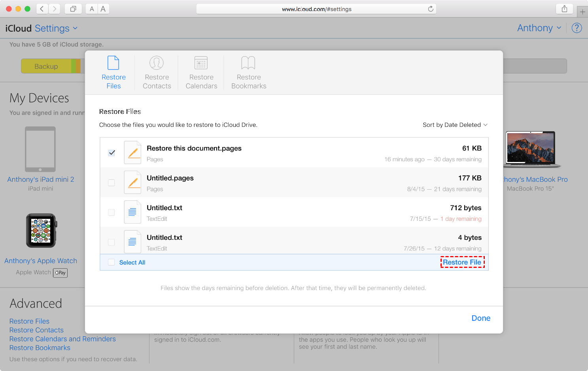This screenshot has height=371, width=588.
Task: Switch to the Restore Files tab
Action: coord(113,73)
